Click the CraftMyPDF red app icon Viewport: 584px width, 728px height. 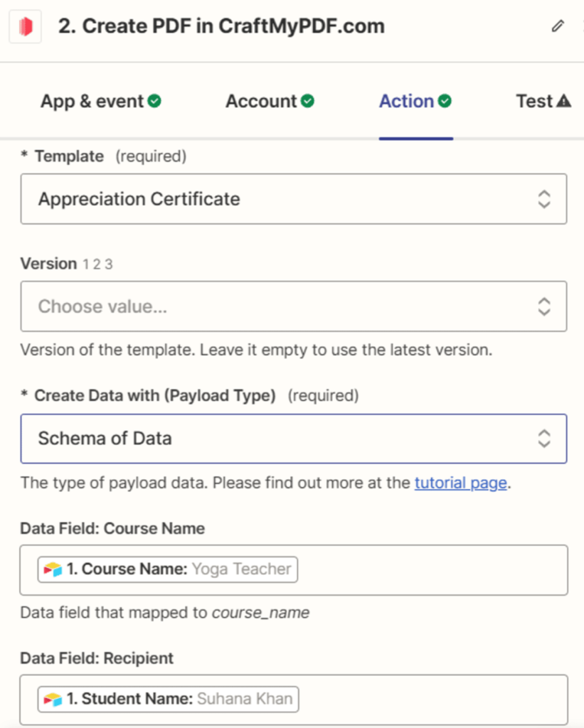[26, 26]
